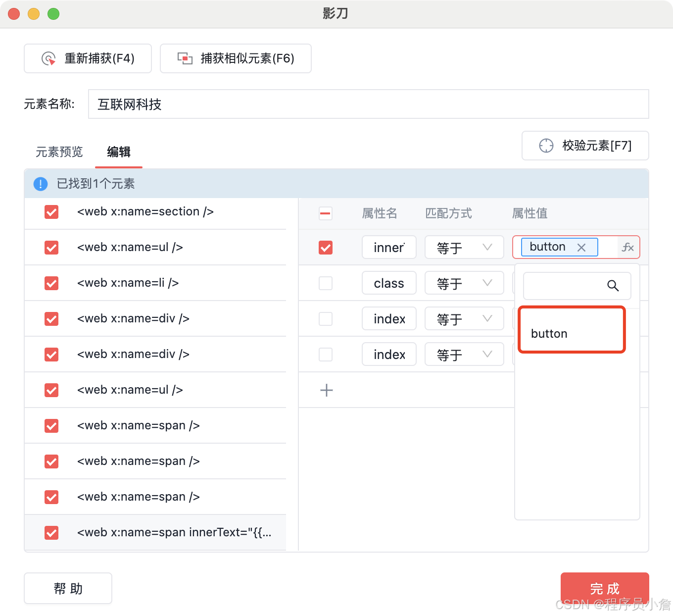Toggle the checkbox for span innerText node
Image resolution: width=673 pixels, height=616 pixels.
coord(51,533)
